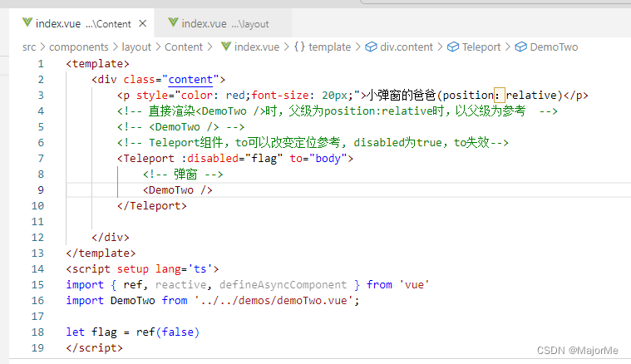Click the Vue icon on the Content tab

[27, 22]
